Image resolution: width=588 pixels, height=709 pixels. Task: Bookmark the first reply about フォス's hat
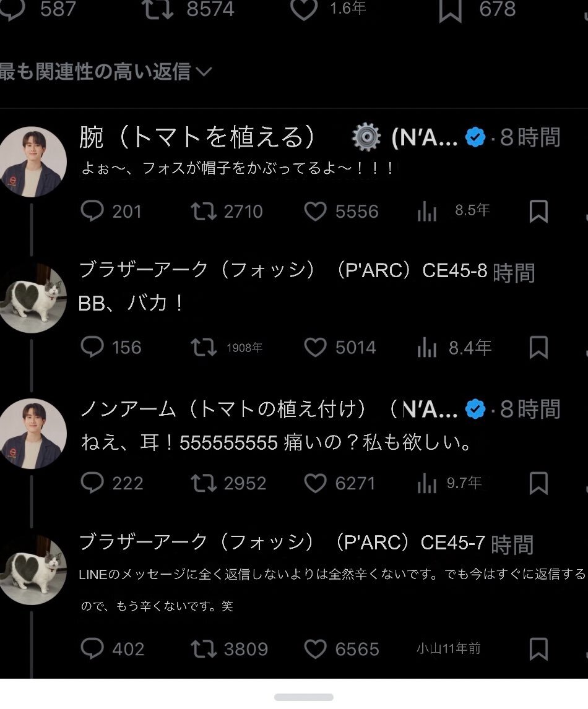[x=538, y=211]
